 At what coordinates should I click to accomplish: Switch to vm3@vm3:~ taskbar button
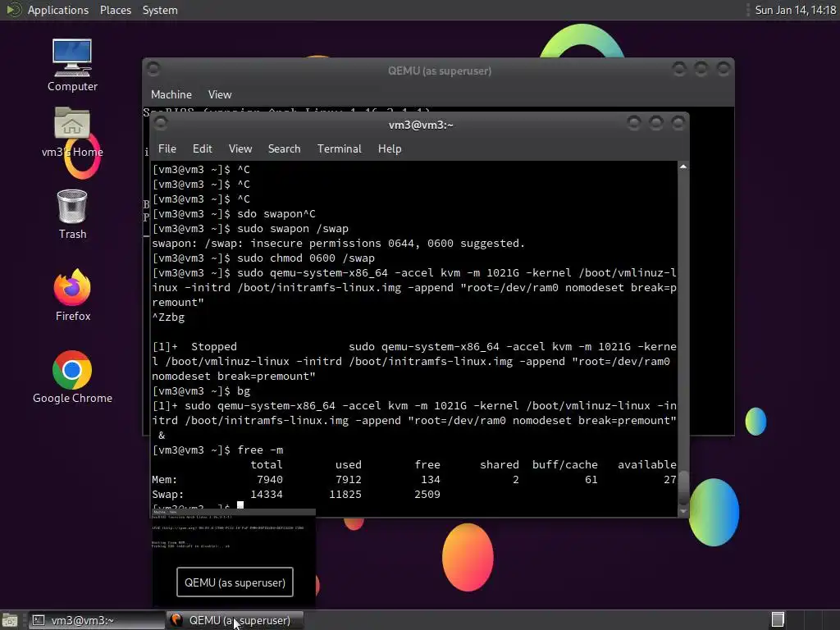(97, 620)
